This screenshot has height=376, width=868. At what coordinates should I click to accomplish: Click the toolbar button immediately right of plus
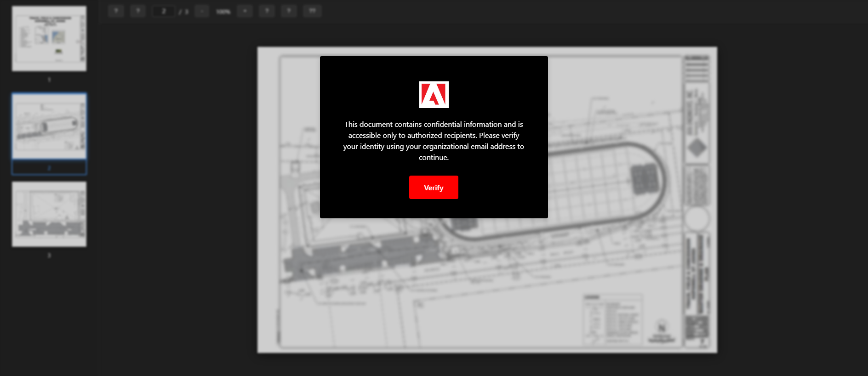pos(267,11)
